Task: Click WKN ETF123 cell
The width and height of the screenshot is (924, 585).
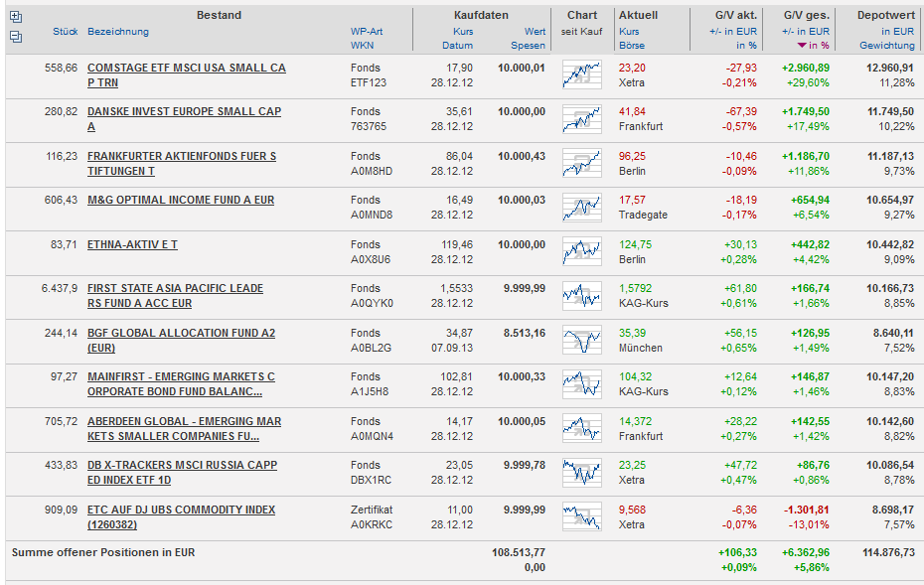Action: pyautogui.click(x=369, y=82)
